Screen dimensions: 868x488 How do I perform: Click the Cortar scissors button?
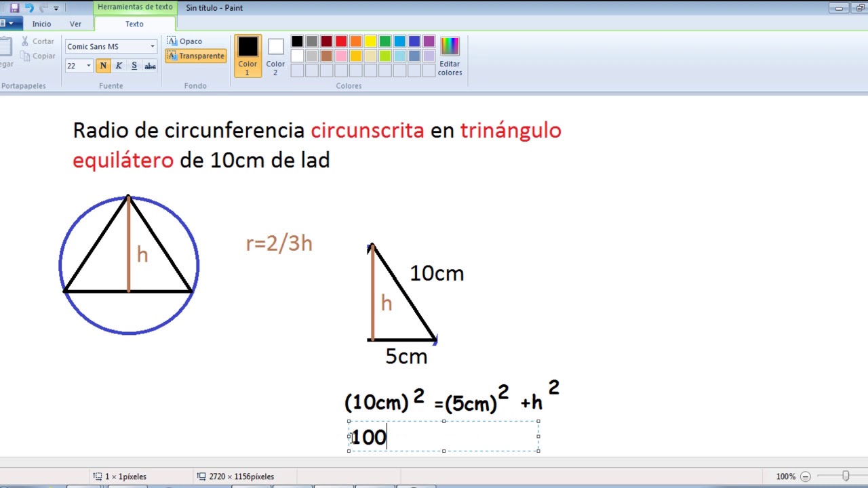(37, 41)
